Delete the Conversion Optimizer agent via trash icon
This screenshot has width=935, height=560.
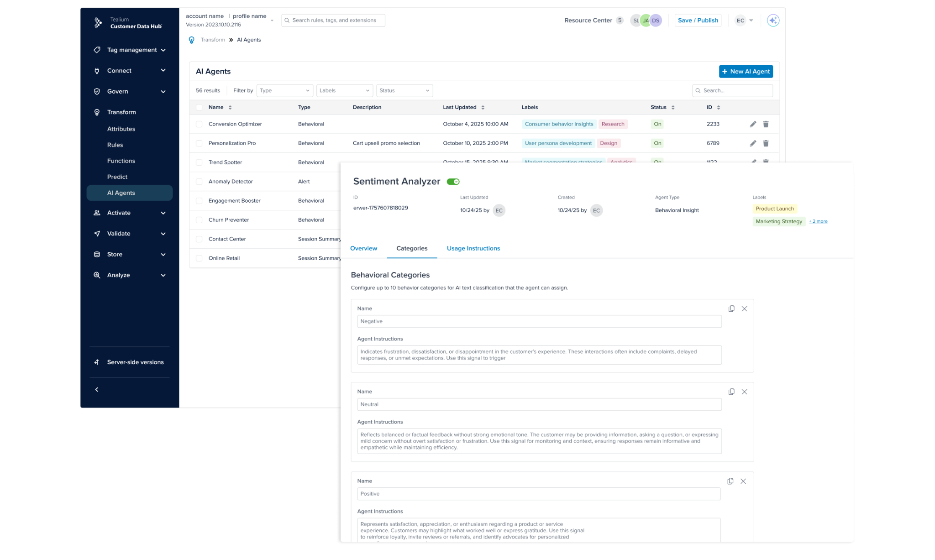[766, 124]
